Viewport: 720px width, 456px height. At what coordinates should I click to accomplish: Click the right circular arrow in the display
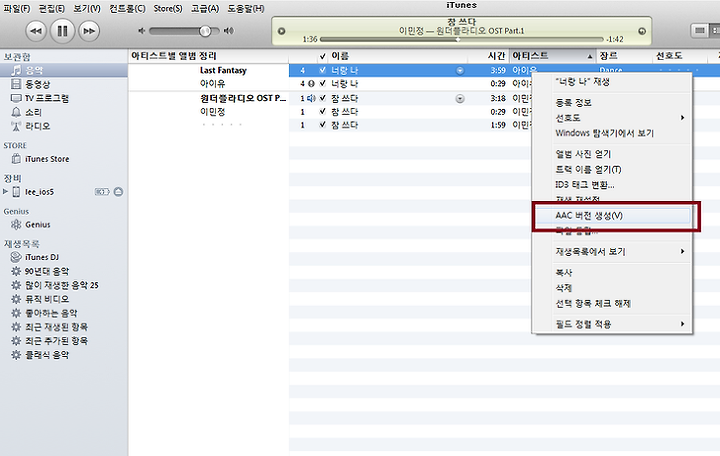tap(642, 31)
